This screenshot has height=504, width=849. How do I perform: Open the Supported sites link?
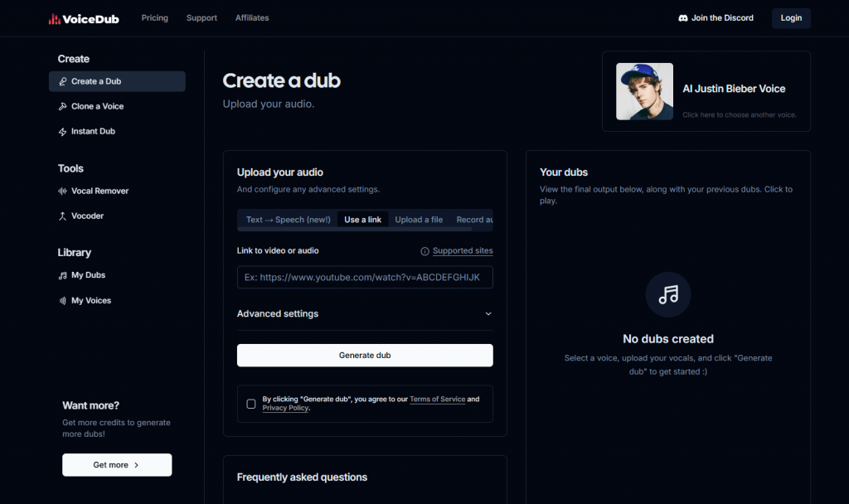click(x=463, y=251)
